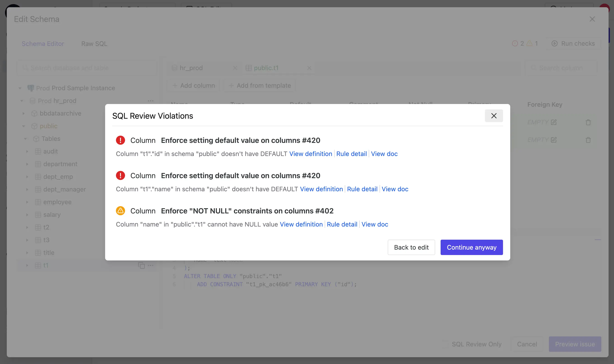This screenshot has width=614, height=364.
Task: Close the SQL Review Violations dialog
Action: pos(494,116)
